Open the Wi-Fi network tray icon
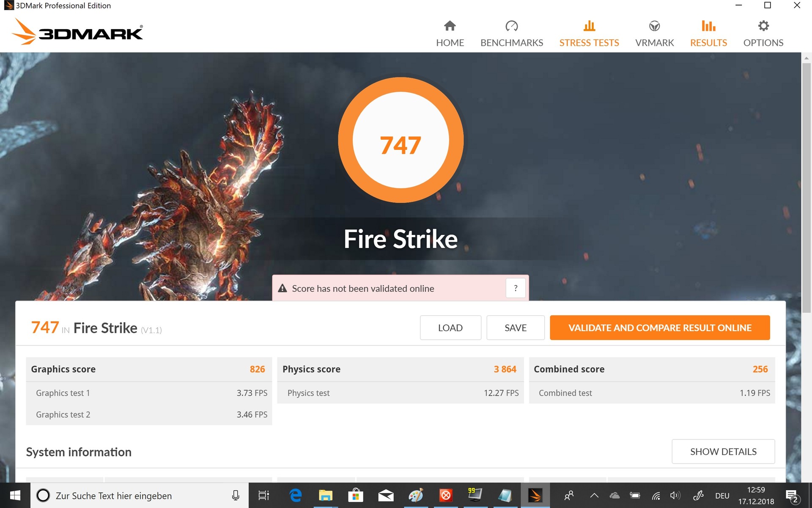The width and height of the screenshot is (812, 508). coord(656,495)
